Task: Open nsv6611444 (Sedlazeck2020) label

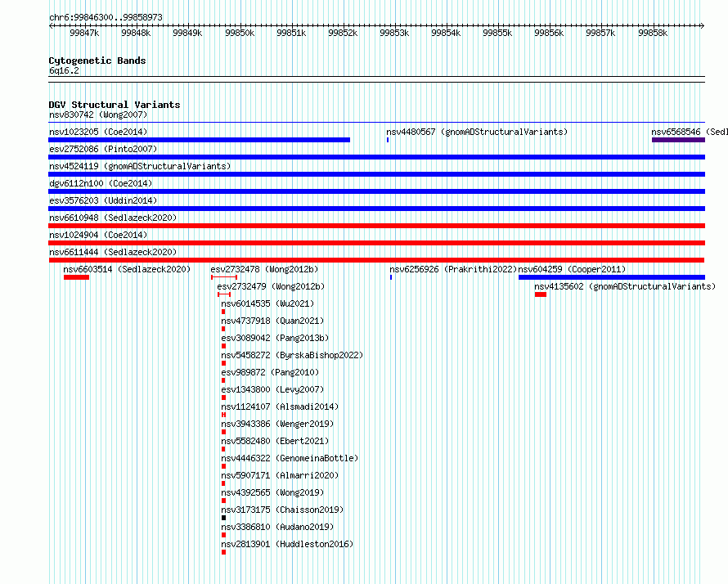Action: pyautogui.click(x=113, y=252)
